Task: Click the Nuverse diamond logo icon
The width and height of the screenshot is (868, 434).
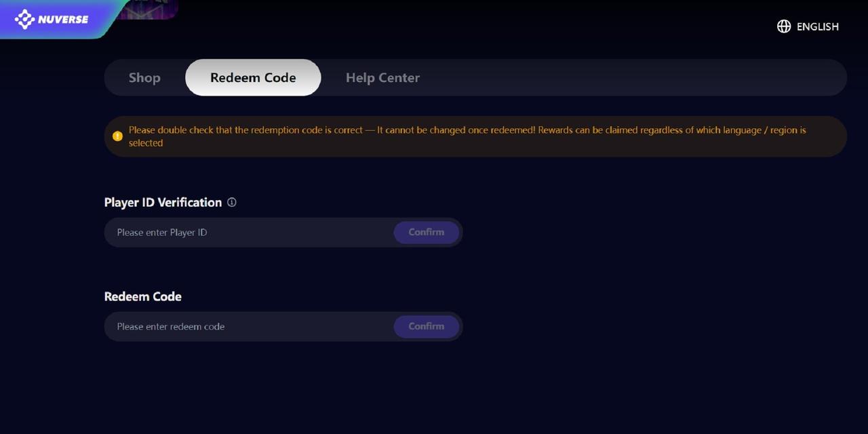Action: pos(24,19)
